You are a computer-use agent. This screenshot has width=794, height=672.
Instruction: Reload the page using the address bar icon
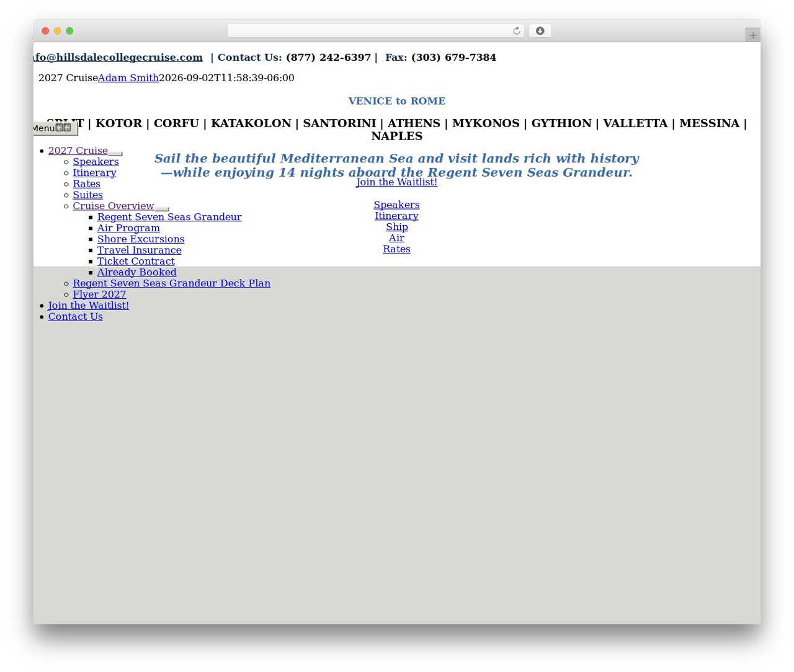516,31
